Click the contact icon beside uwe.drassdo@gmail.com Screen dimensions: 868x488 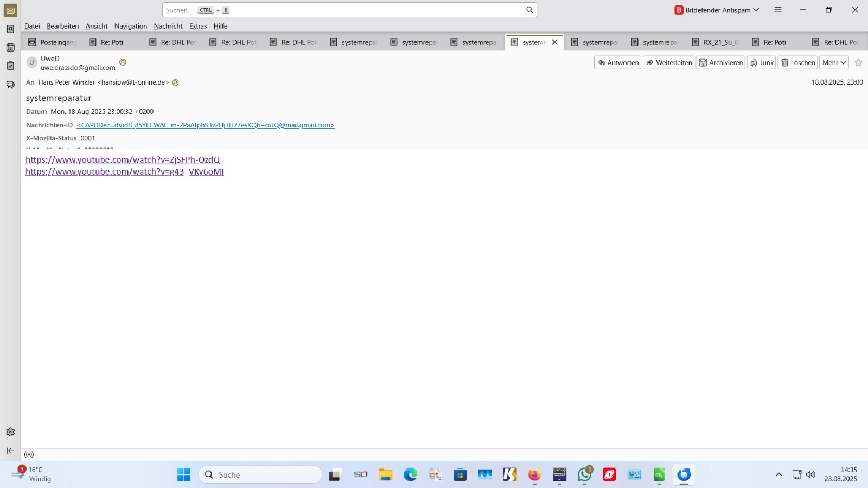click(123, 62)
